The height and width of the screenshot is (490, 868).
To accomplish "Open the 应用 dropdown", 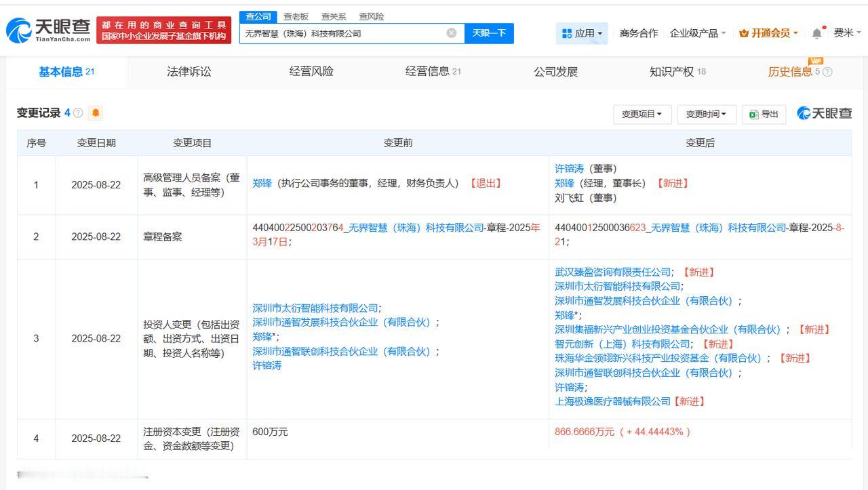I will [583, 33].
